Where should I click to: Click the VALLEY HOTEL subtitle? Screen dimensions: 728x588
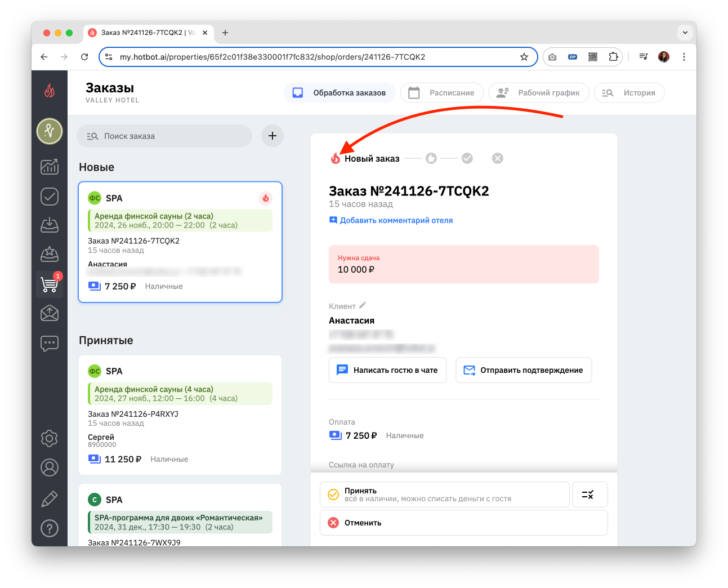click(112, 100)
